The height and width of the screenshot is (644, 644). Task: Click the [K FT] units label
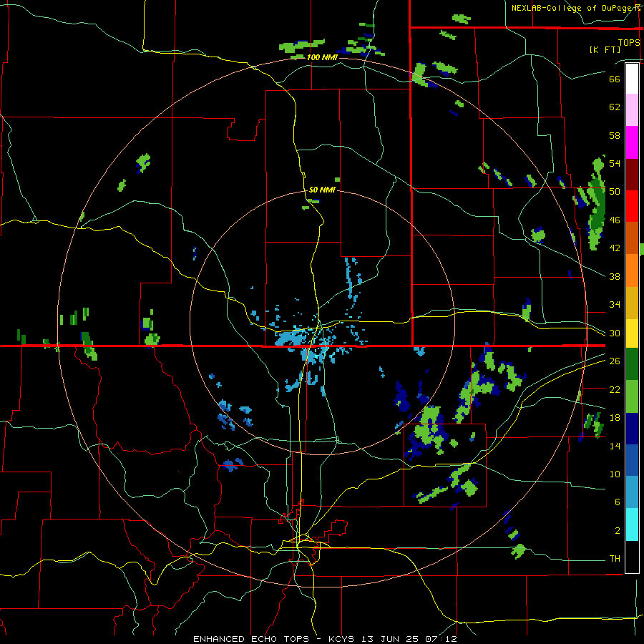click(605, 49)
